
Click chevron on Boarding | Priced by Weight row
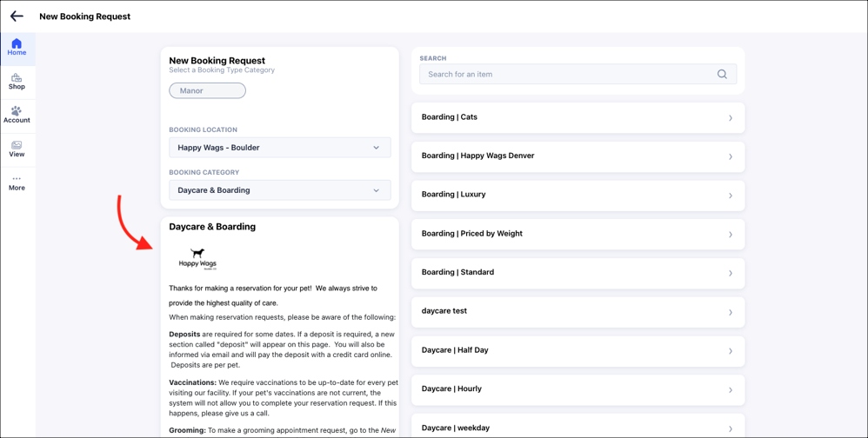click(x=731, y=235)
